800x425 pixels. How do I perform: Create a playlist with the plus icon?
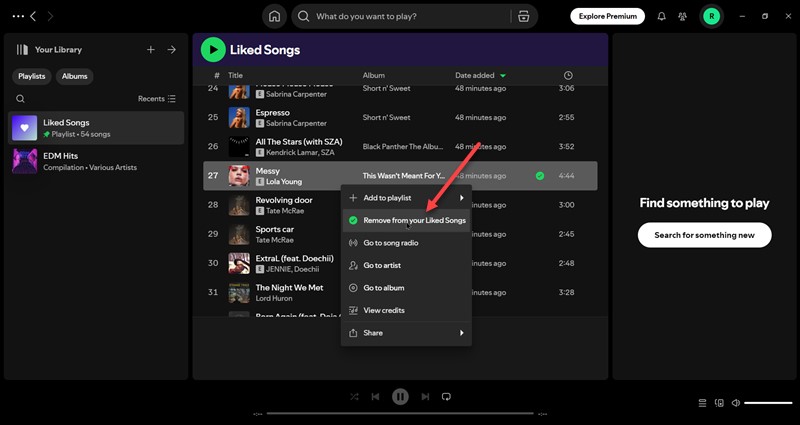tap(151, 49)
